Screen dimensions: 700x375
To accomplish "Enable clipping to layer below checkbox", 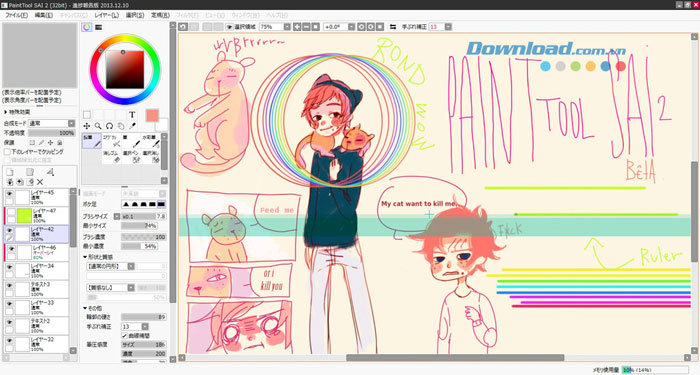I will [x=7, y=152].
